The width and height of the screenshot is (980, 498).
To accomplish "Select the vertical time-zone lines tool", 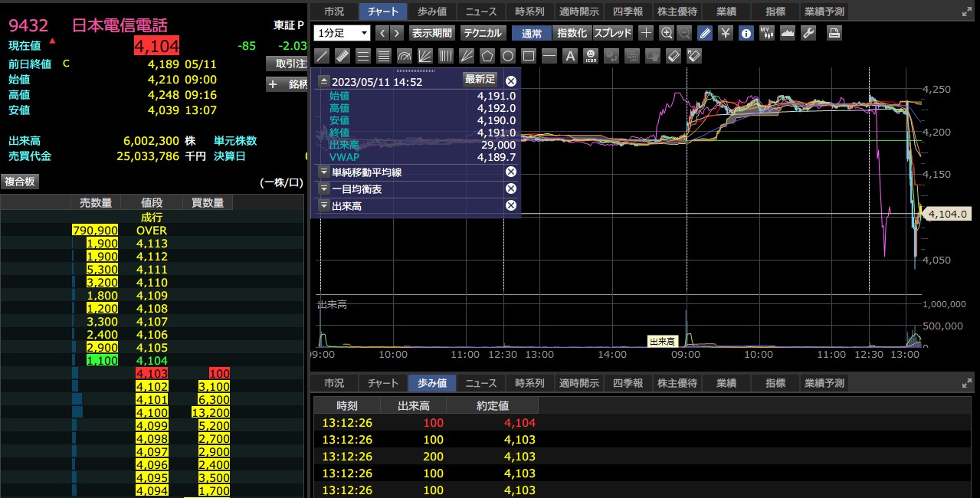I will click(446, 56).
